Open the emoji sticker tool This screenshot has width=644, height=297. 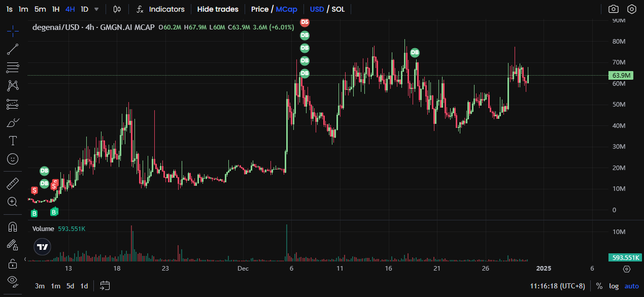13,159
